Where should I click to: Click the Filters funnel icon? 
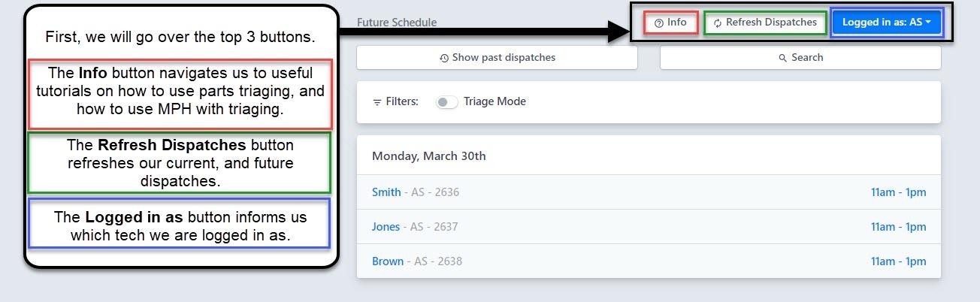tap(377, 102)
